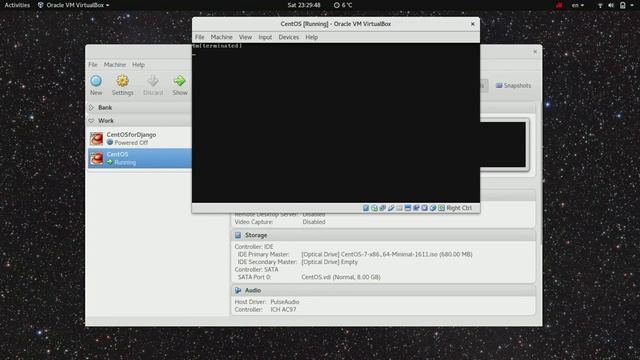Open Help menu in the VirtualBox Manager
The height and width of the screenshot is (360, 640).
tap(138, 65)
